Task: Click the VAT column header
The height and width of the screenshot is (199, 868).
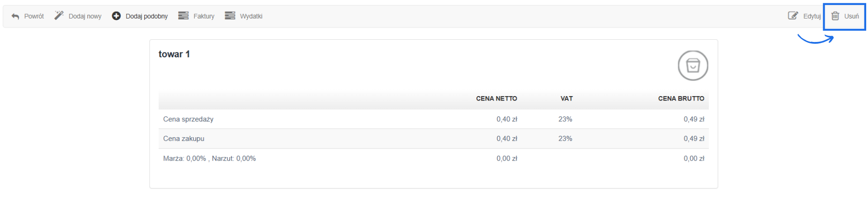Action: click(566, 98)
